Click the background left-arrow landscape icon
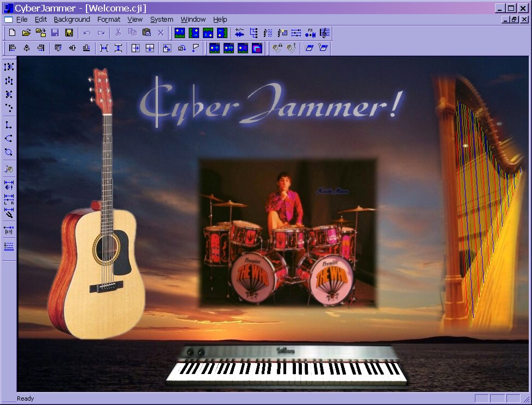 coord(222,33)
